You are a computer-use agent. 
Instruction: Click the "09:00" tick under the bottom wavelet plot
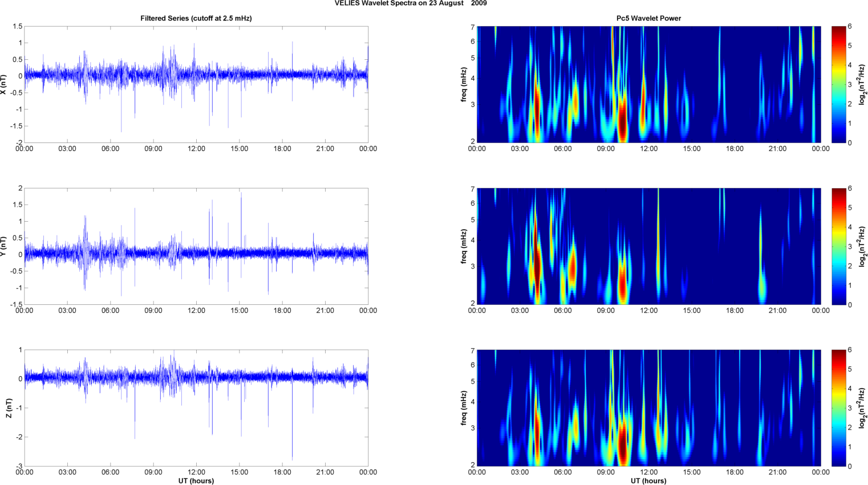point(606,472)
